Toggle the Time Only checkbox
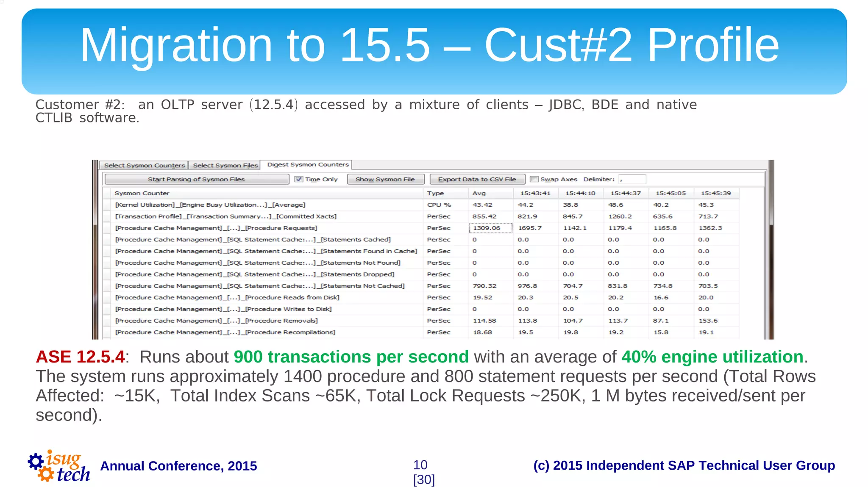The width and height of the screenshot is (868, 487). tap(299, 179)
